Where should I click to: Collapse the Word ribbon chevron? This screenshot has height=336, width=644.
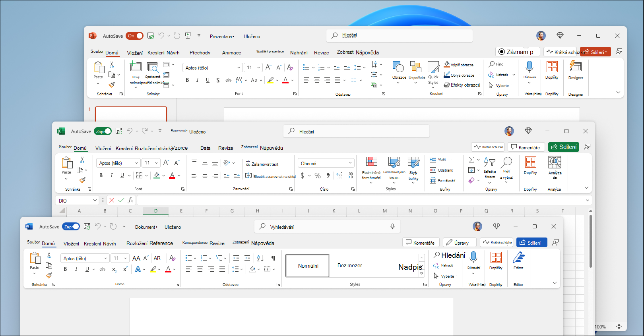555,283
